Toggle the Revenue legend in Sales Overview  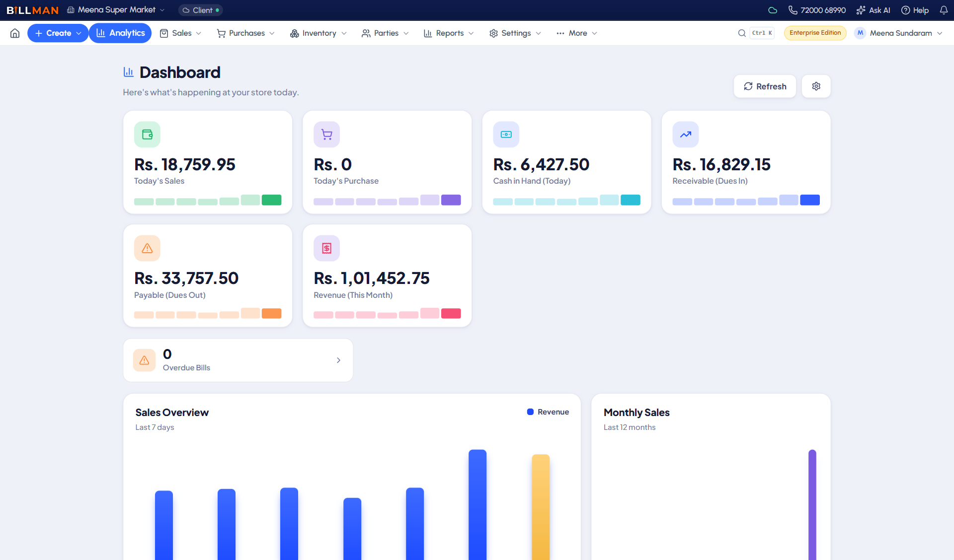point(548,412)
